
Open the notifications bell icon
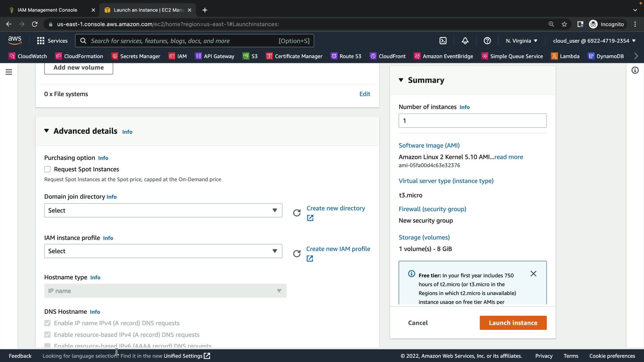(465, 41)
